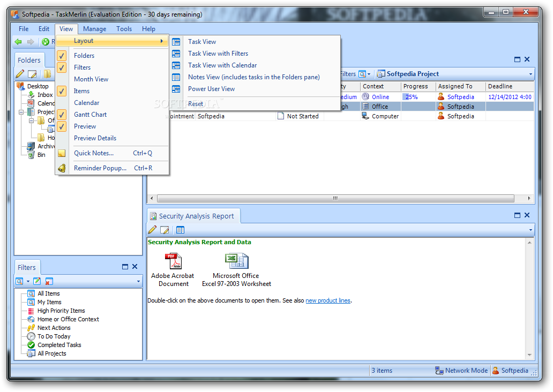Click the pencil icon in Security Analysis Report pane

tap(152, 230)
